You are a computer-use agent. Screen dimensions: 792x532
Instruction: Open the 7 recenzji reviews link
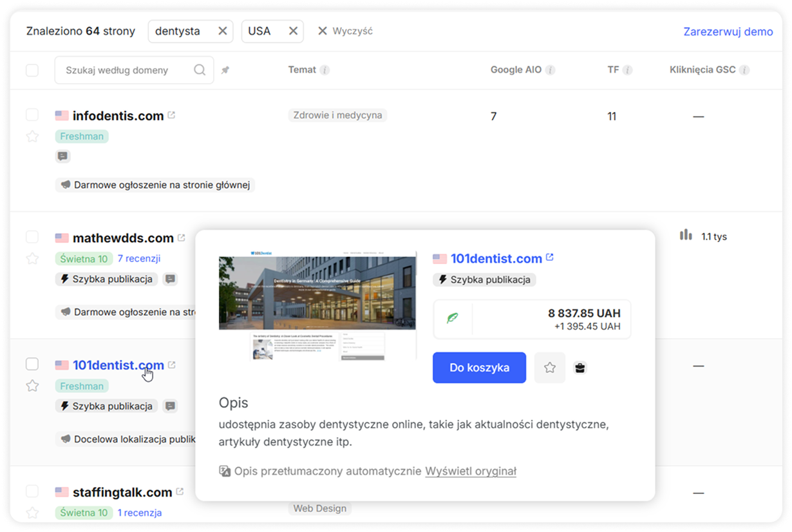(139, 258)
